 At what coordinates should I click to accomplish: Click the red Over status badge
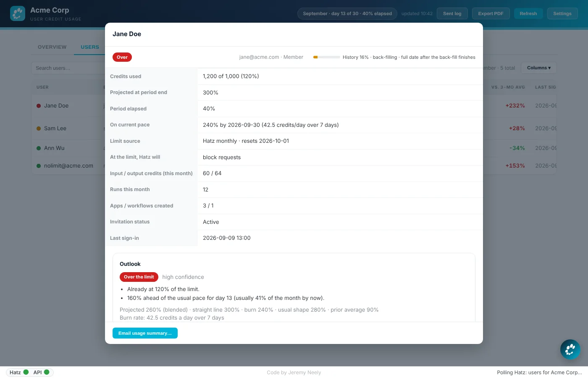point(122,57)
